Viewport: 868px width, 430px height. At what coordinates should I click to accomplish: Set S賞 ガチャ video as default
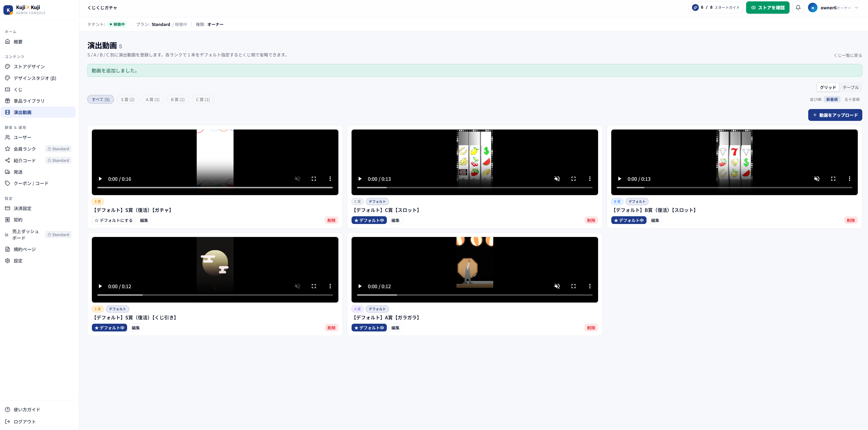tap(113, 221)
